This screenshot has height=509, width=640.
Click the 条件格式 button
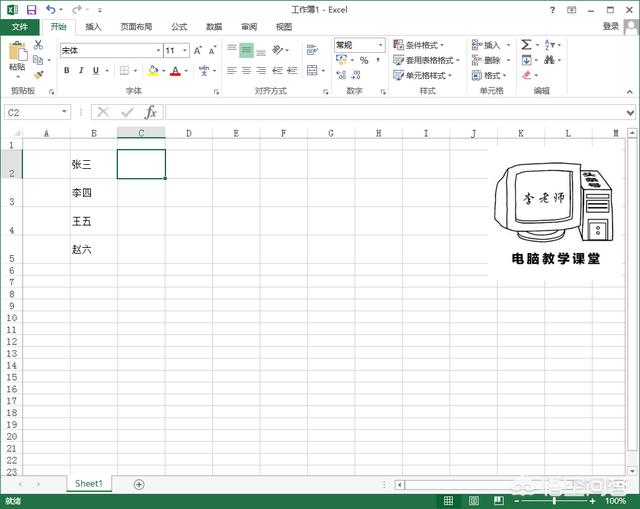point(419,45)
